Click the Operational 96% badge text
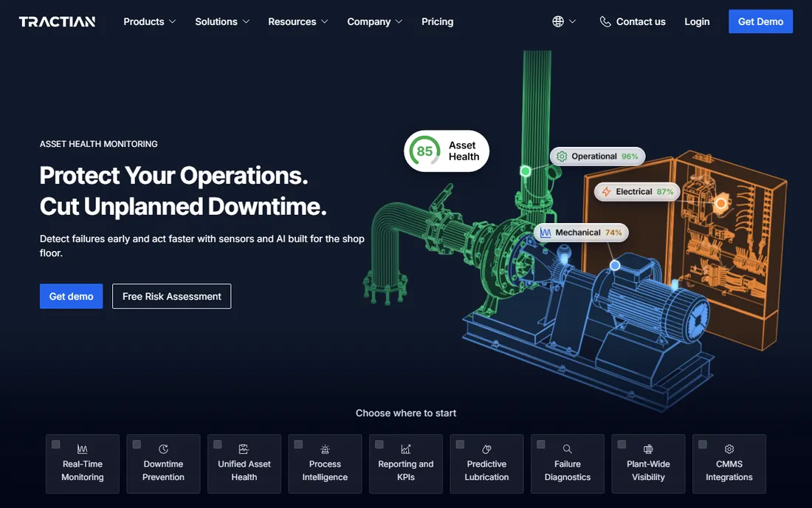Screen dimensions: 812x508 coord(605,157)
